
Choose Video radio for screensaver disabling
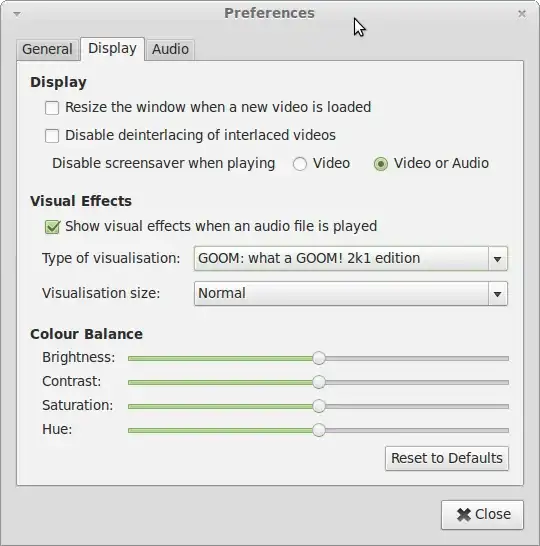pos(300,164)
